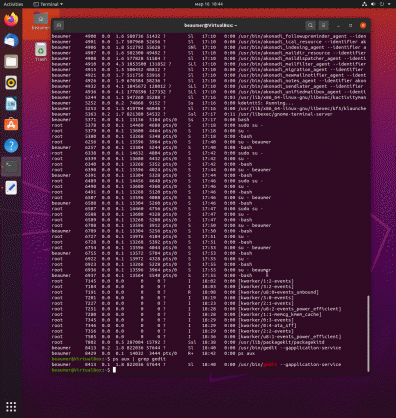Open LibreOffice Writer from the dock
Image resolution: width=396 pixels, height=418 pixels.
pyautogui.click(x=11, y=104)
